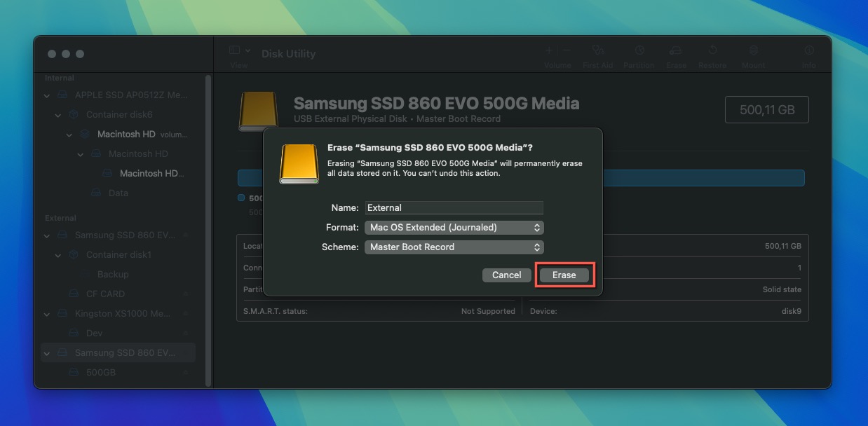Click the 500,11 GB capacity box

point(767,110)
